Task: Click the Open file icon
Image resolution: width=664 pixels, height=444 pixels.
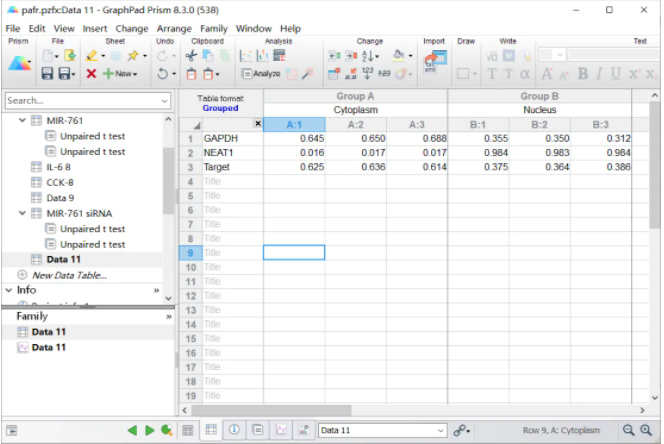Action: (x=69, y=56)
